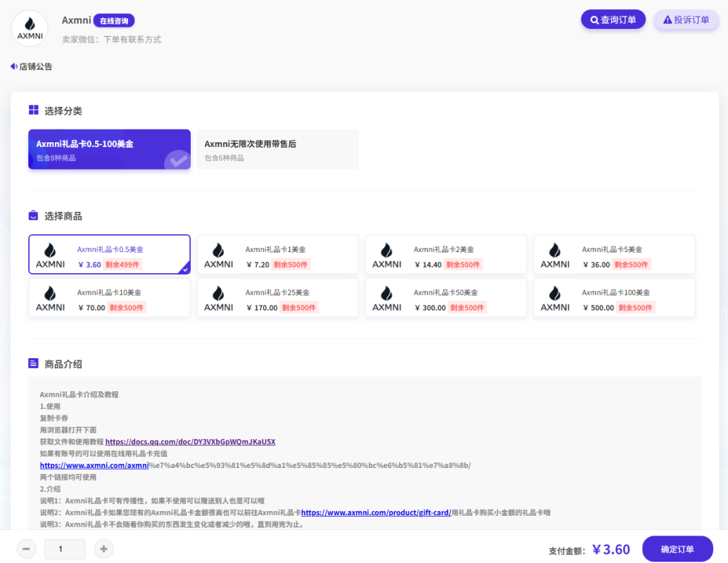Click the ¥ 14.40 price text

click(428, 265)
